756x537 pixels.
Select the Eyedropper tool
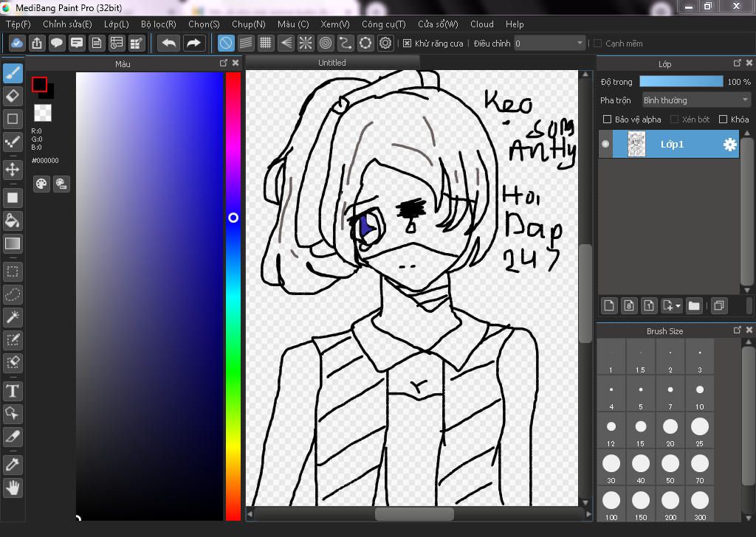click(13, 465)
